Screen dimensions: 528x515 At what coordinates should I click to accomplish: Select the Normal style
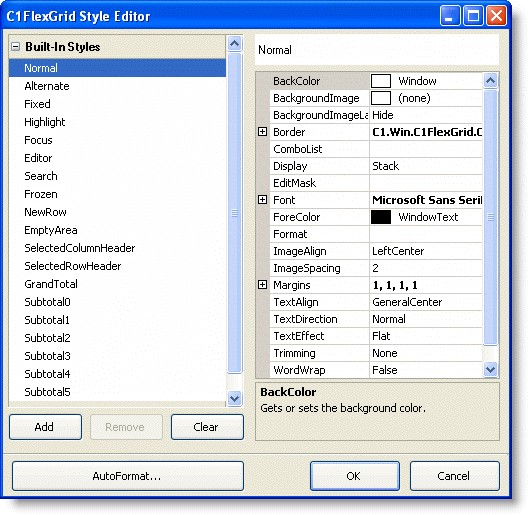[117, 68]
